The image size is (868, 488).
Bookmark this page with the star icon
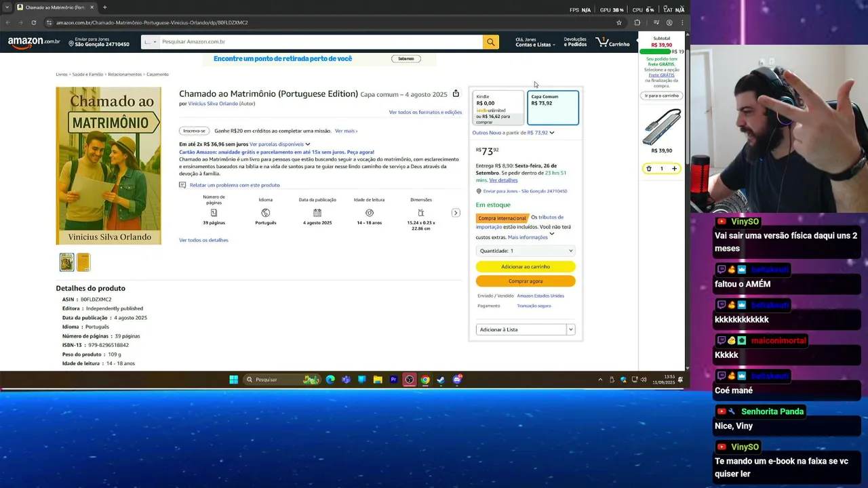point(618,22)
